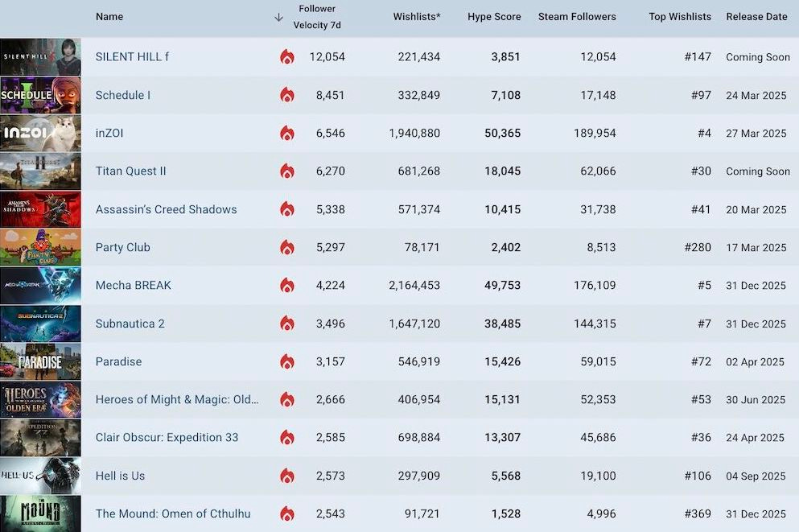Open the SILENT HILL f game thumbnail

40,56
